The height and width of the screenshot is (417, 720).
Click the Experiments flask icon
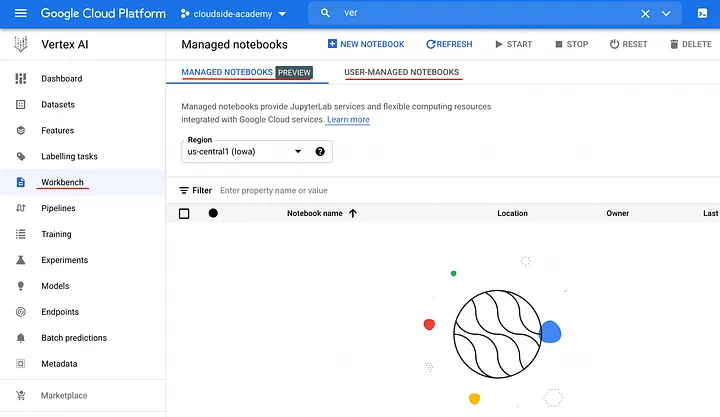coord(21,260)
